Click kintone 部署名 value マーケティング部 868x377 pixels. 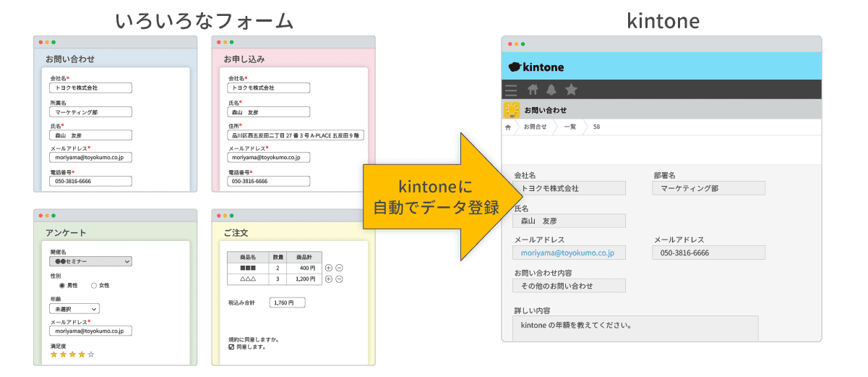point(708,188)
